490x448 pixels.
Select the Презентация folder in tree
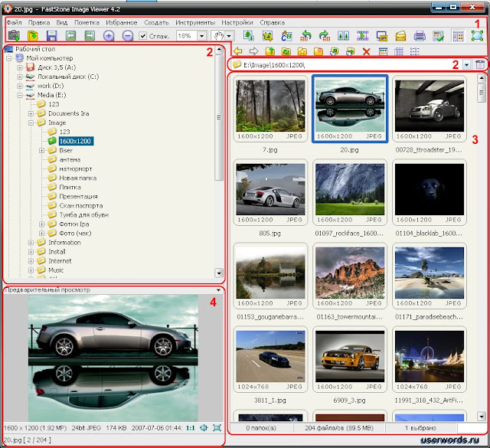pos(77,196)
